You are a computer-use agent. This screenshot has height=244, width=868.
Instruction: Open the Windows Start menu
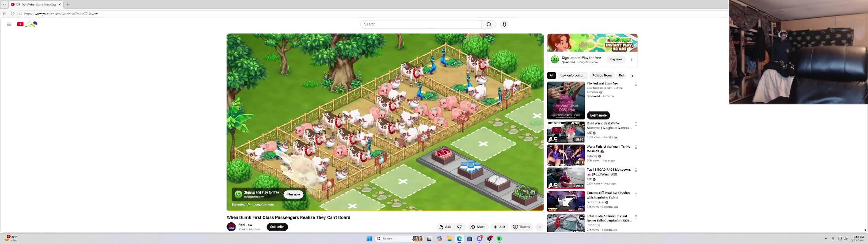click(369, 239)
